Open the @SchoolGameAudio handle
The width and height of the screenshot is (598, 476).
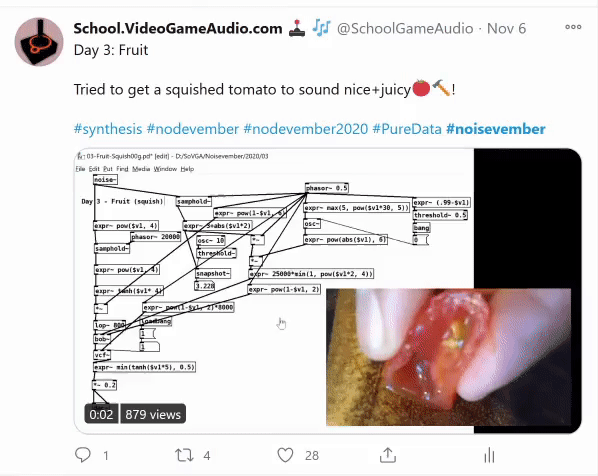click(405, 29)
